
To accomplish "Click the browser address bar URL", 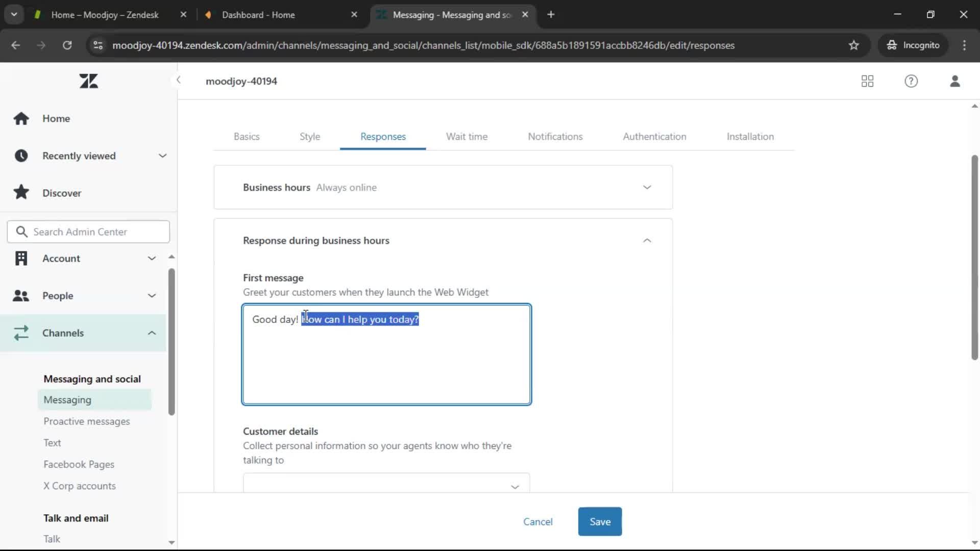I will 423,45.
